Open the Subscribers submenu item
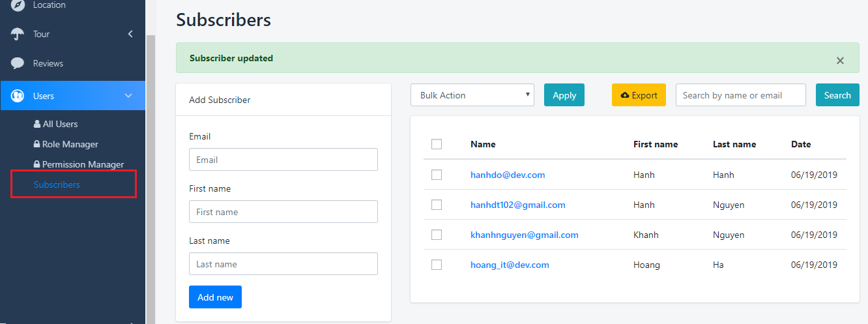The image size is (868, 324). 57,184
